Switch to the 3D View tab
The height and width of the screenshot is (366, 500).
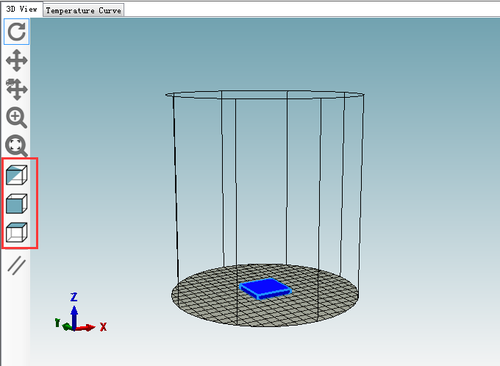[21, 9]
